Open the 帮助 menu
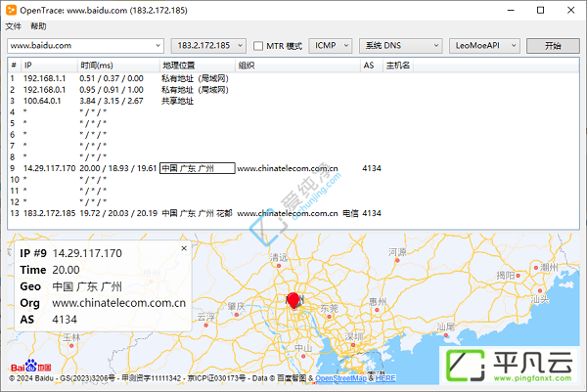This screenshot has width=587, height=392. pyautogui.click(x=38, y=26)
